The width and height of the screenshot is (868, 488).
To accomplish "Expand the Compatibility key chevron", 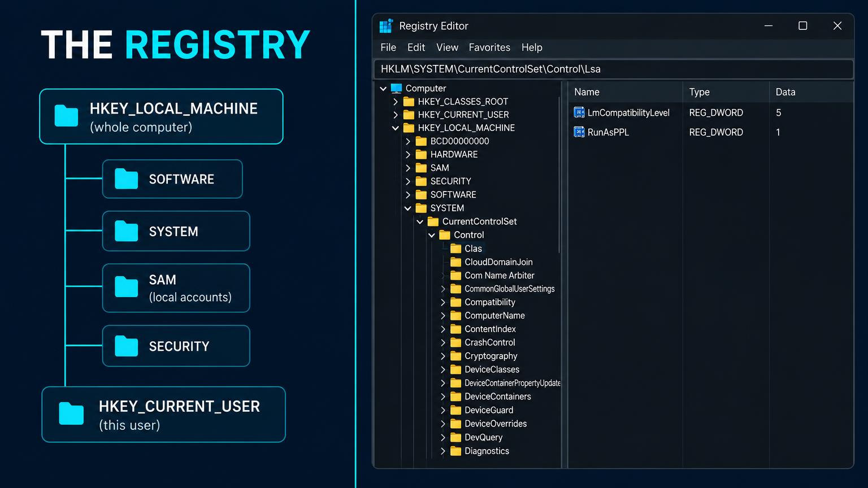I will [x=443, y=302].
